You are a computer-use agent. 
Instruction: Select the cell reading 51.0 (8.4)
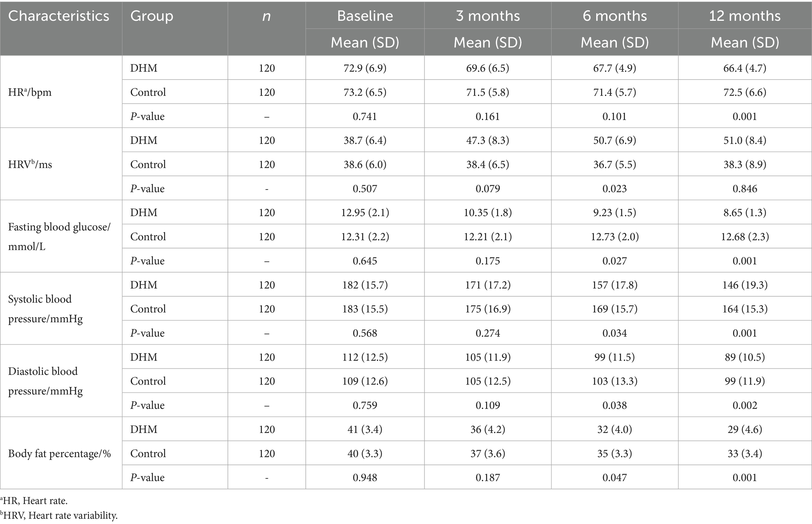[x=744, y=140]
